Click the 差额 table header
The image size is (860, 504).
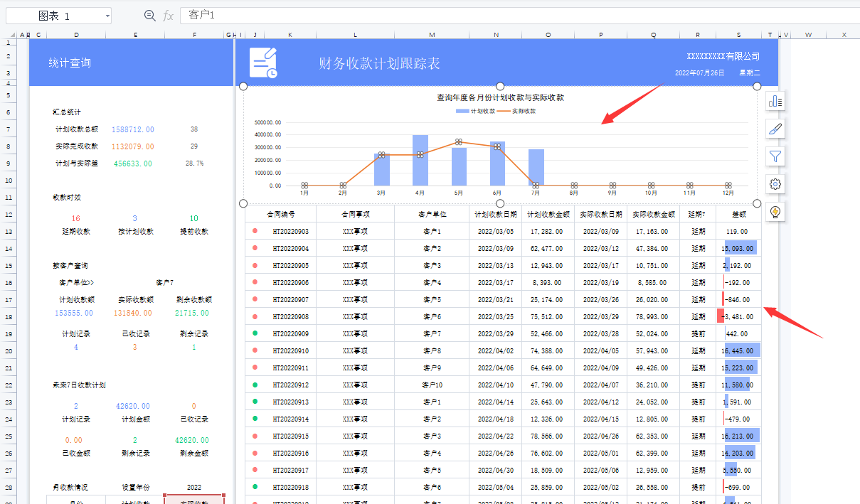pyautogui.click(x=739, y=214)
